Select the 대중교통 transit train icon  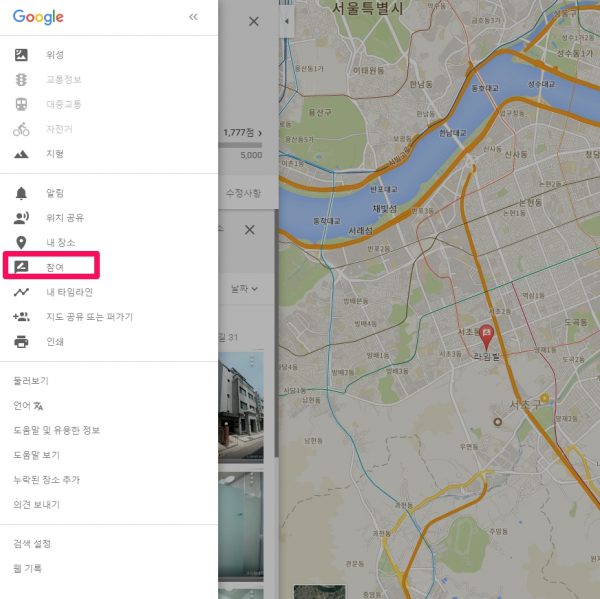[21, 104]
